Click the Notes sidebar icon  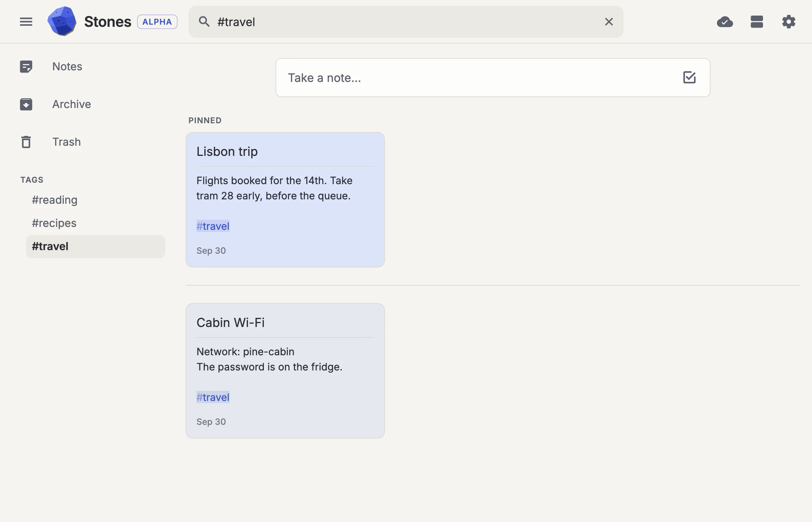[26, 66]
